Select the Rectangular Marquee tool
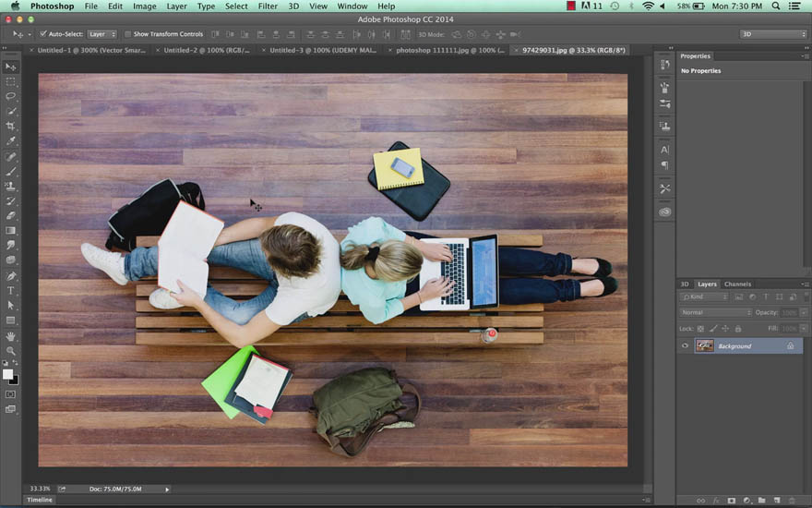The width and height of the screenshot is (812, 508). pos(10,81)
